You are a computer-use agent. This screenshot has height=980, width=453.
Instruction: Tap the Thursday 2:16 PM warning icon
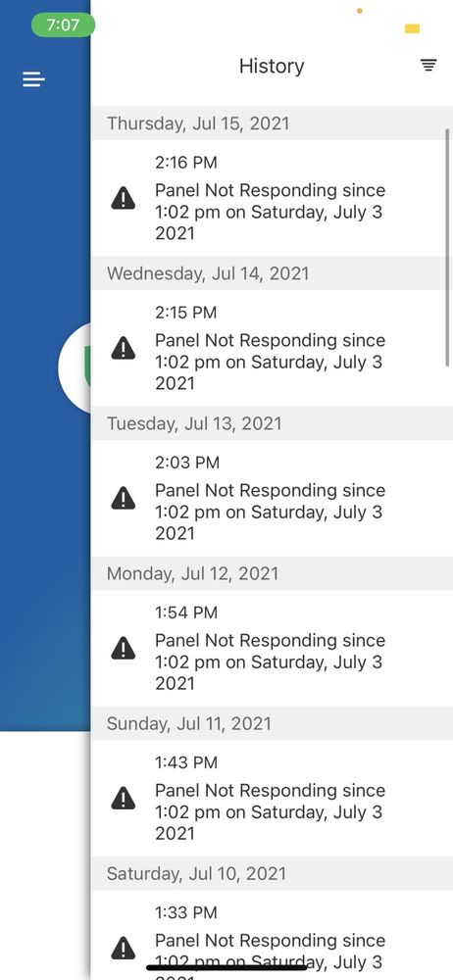tap(124, 198)
